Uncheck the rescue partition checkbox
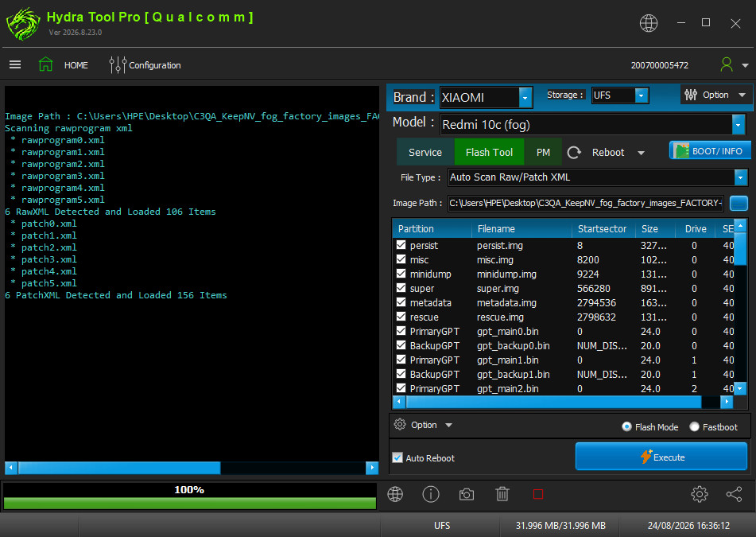 [x=401, y=317]
